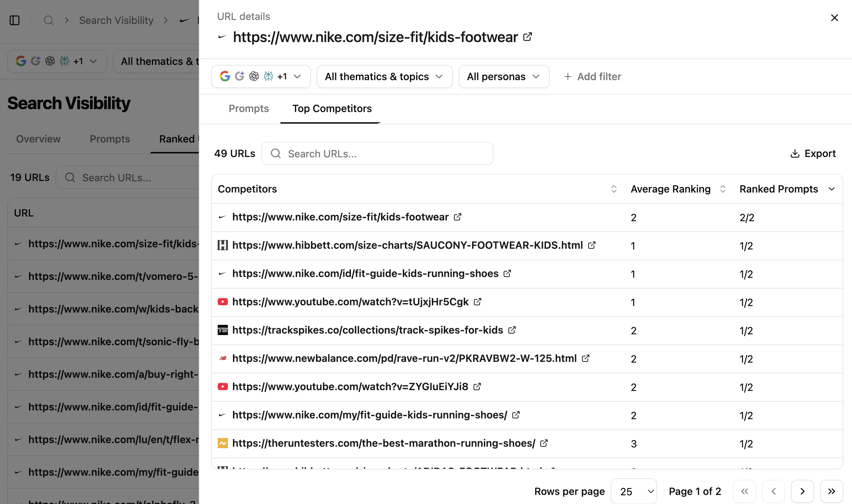Open external link for hibbett SAUCONY size chart
Screen dimensions: 852x504
592,245
